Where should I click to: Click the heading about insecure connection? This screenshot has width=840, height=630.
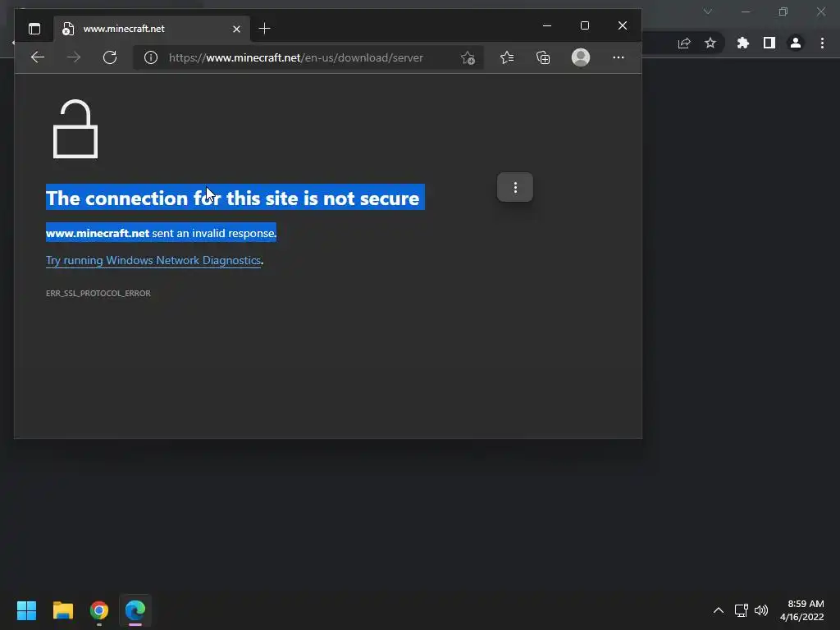tap(232, 199)
